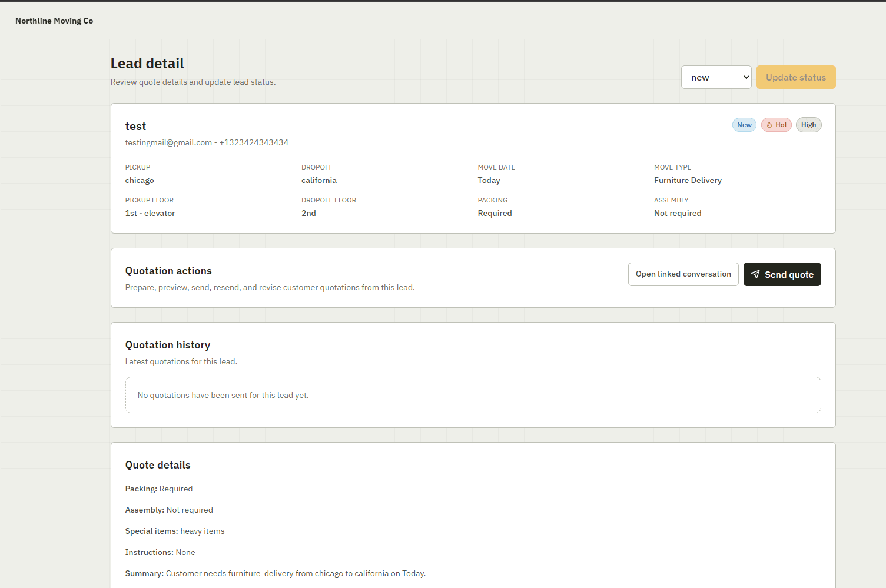
Task: Click the packing value Required in lead card
Action: [x=495, y=213]
